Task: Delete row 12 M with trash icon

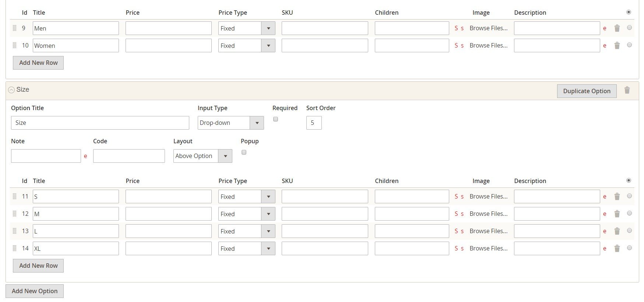Action: pos(617,214)
